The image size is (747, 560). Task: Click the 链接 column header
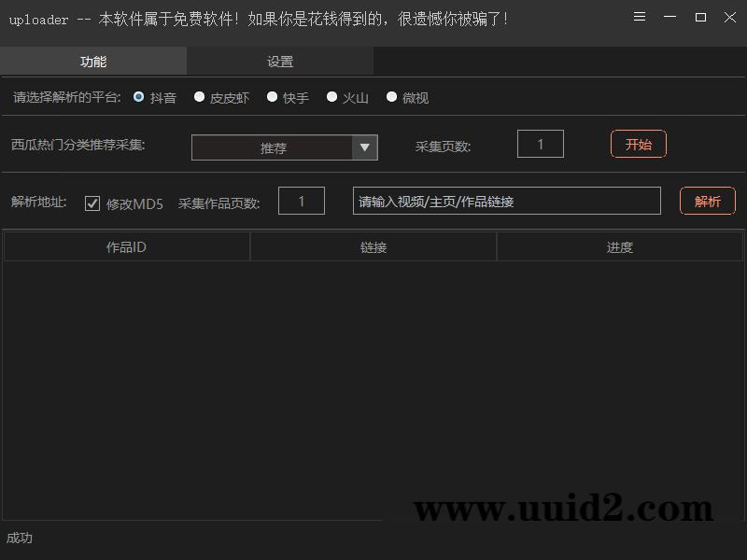[x=373, y=245]
